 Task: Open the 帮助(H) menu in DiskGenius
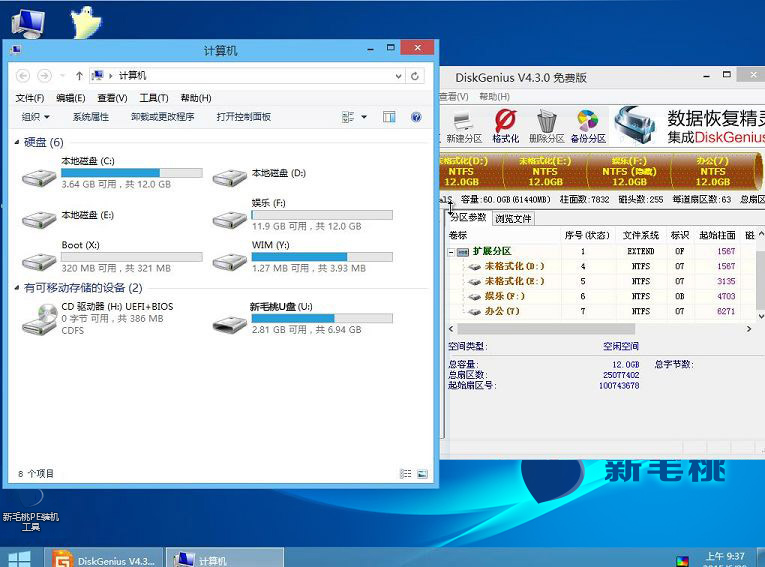click(494, 97)
